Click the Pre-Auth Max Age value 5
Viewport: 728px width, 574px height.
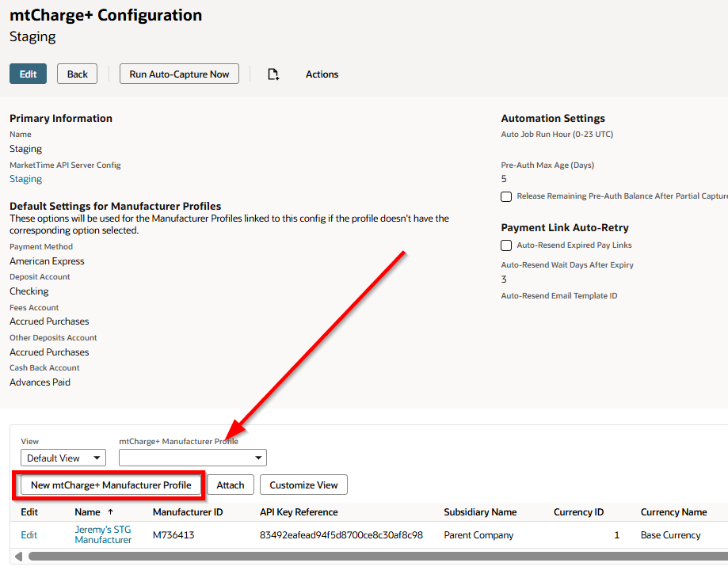[504, 179]
